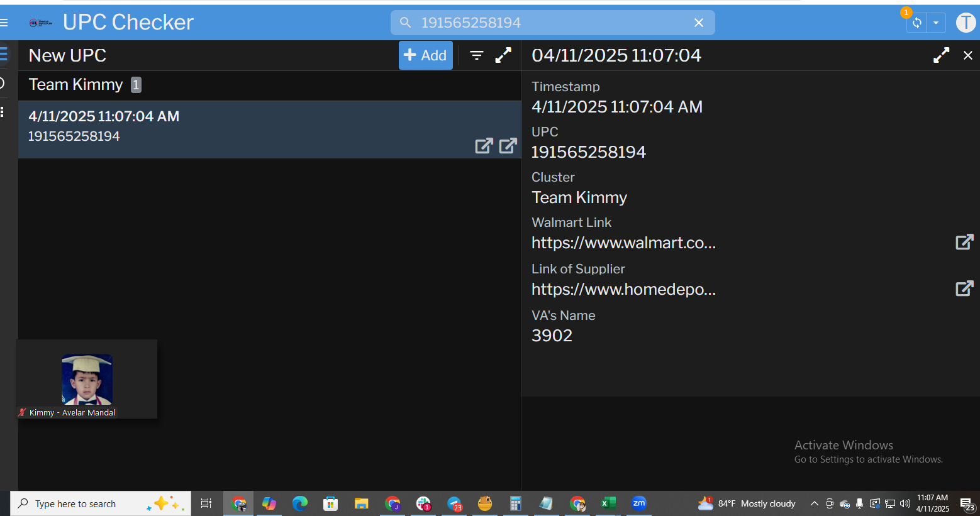Expand the New UPC list to fullscreen

pyautogui.click(x=503, y=55)
